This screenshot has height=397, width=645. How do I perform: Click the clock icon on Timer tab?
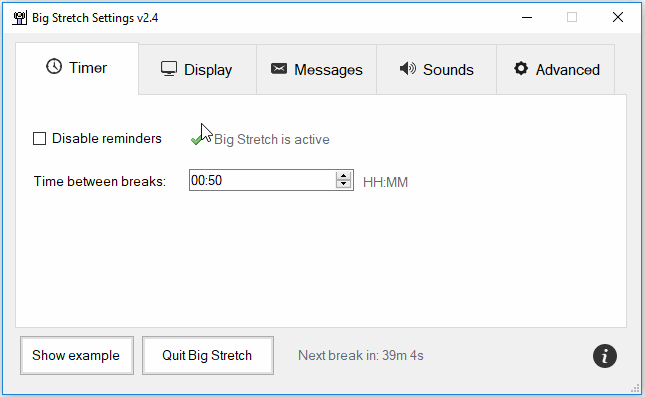tap(54, 66)
